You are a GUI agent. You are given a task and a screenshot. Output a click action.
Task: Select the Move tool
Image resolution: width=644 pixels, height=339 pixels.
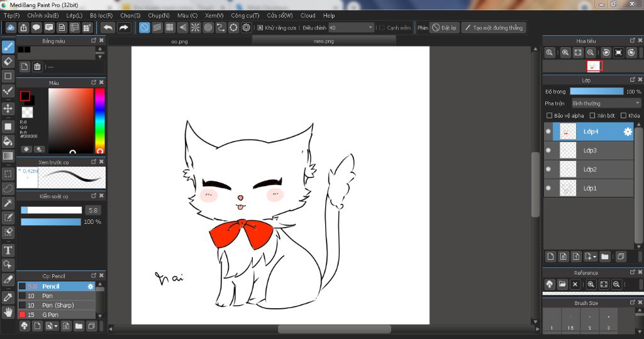click(x=8, y=108)
